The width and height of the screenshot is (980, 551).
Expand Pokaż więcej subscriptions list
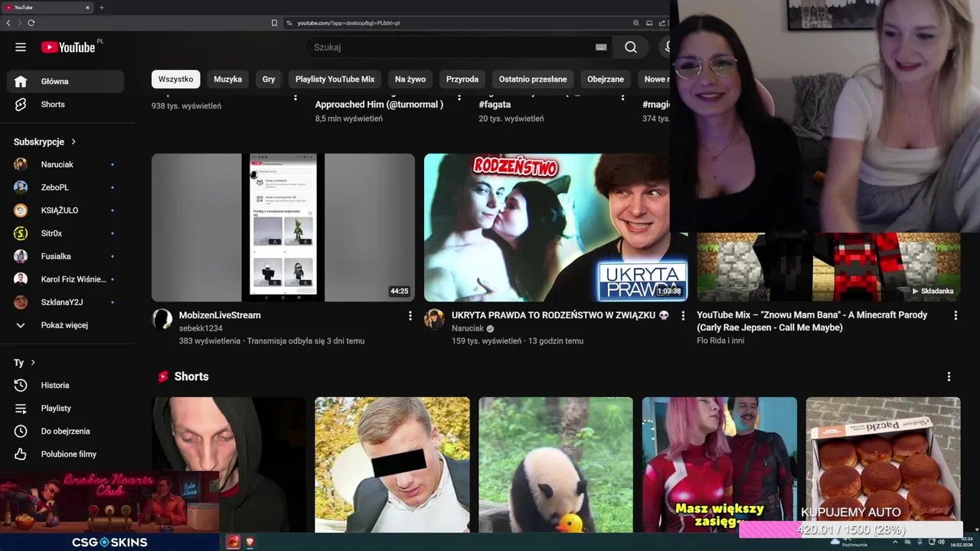pos(65,325)
